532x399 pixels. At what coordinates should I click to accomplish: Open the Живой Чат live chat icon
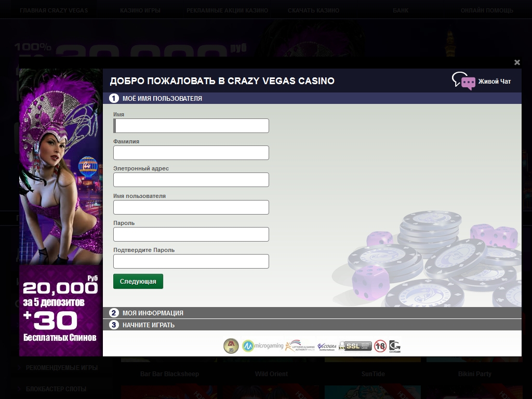pyautogui.click(x=463, y=81)
